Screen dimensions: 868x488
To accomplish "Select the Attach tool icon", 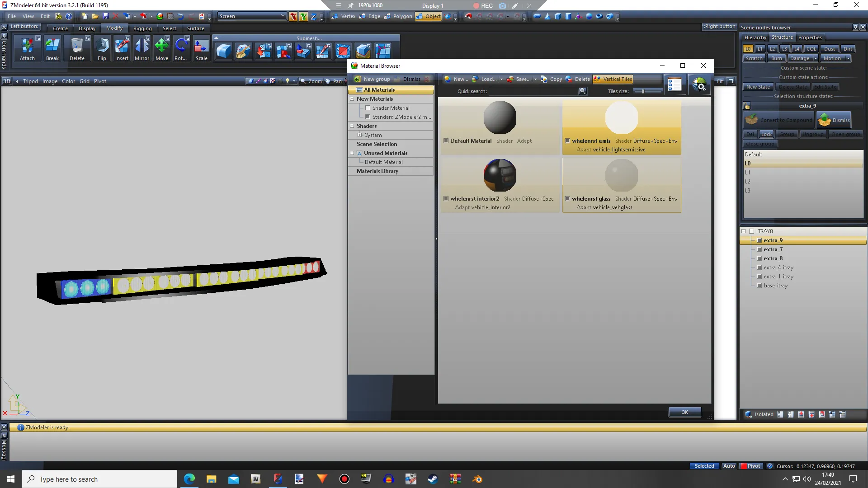I will pyautogui.click(x=27, y=46).
